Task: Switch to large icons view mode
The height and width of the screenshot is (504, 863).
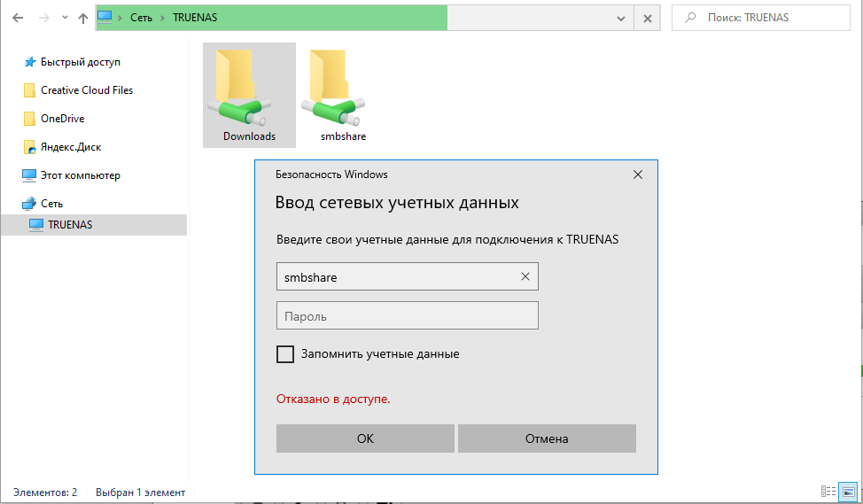Action: point(849,491)
